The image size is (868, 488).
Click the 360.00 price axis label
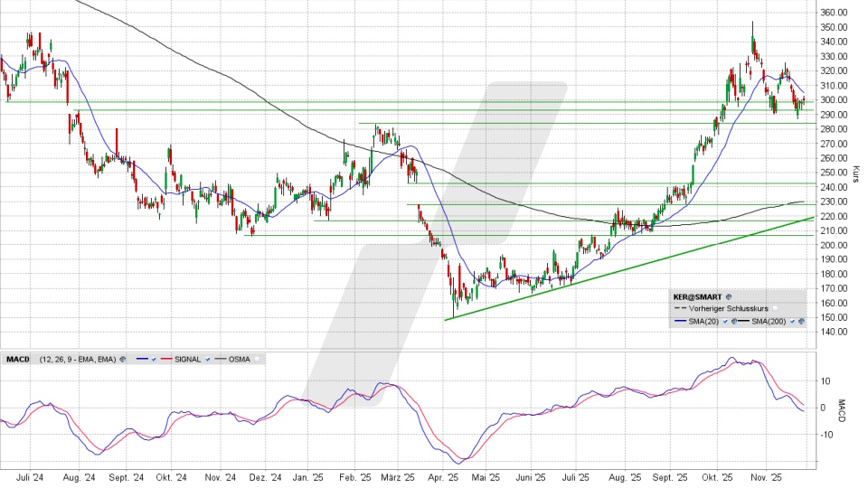833,13
